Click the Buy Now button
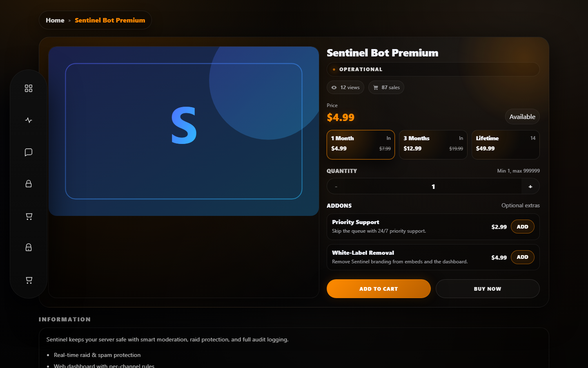Viewport: 588px width, 368px height. coord(488,289)
